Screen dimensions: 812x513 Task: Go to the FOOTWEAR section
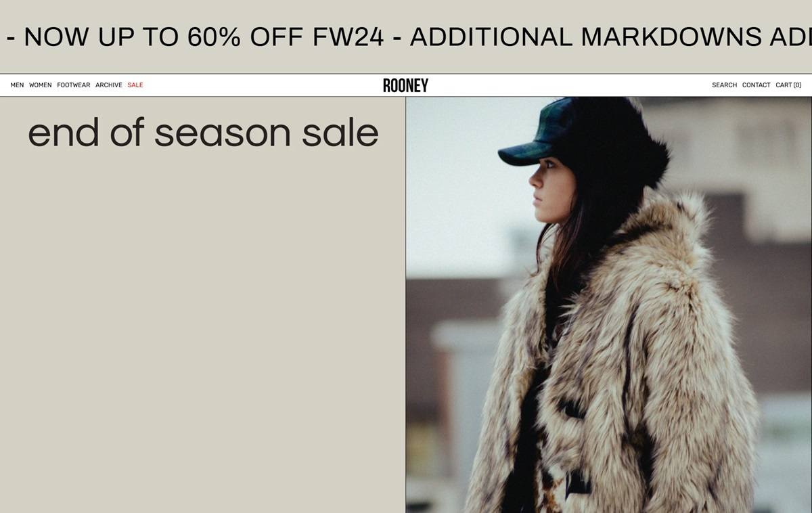click(x=73, y=85)
